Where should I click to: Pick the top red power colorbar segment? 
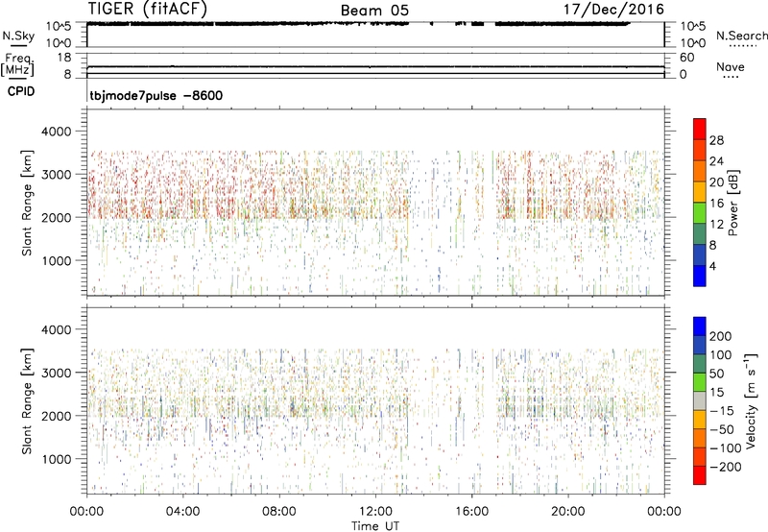pyautogui.click(x=700, y=130)
